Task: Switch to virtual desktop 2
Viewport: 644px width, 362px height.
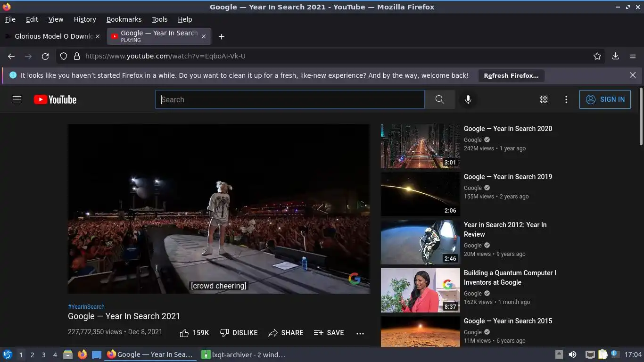Action: pyautogui.click(x=32, y=355)
